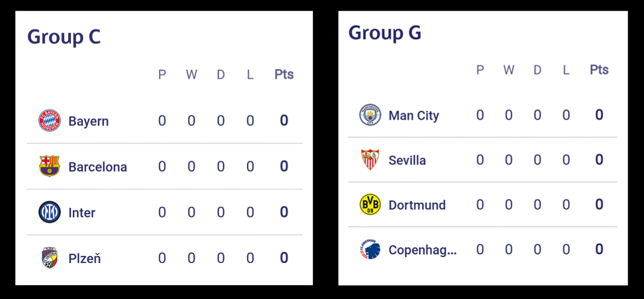This screenshot has width=644, height=299.
Task: Click the Manchester City club badge
Action: (x=370, y=115)
